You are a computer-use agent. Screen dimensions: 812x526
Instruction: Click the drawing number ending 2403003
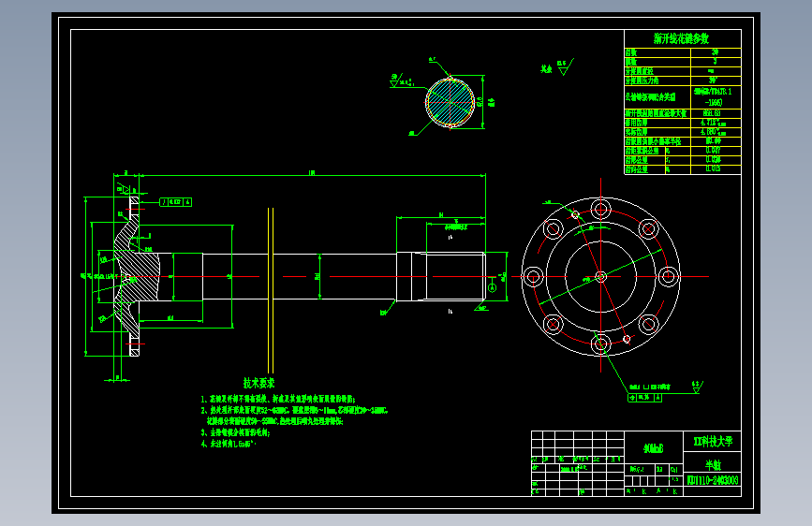pos(713,480)
